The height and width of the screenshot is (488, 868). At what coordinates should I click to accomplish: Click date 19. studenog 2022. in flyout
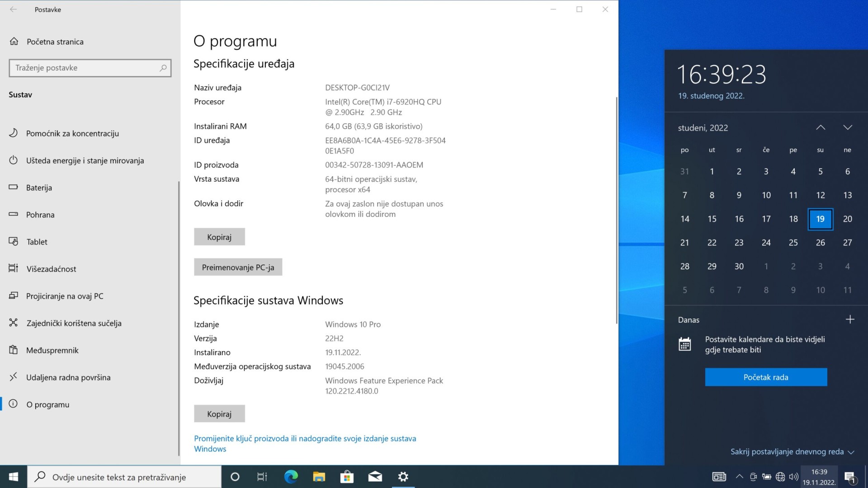711,96
